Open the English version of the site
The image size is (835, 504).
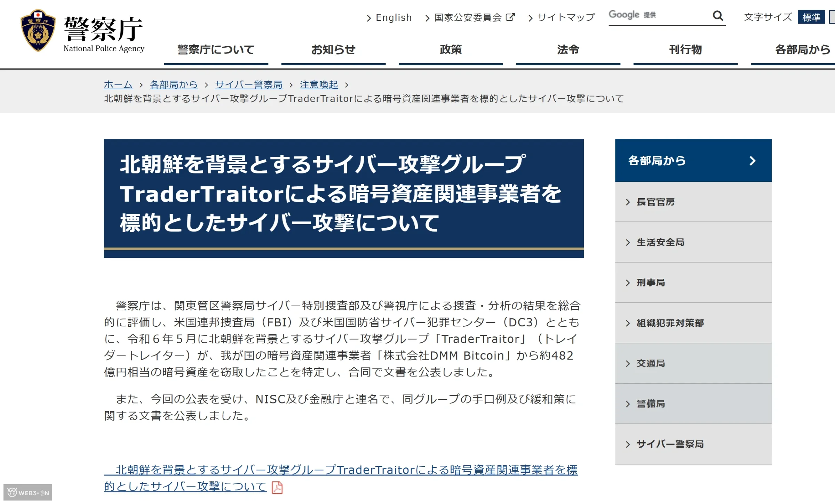393,17
